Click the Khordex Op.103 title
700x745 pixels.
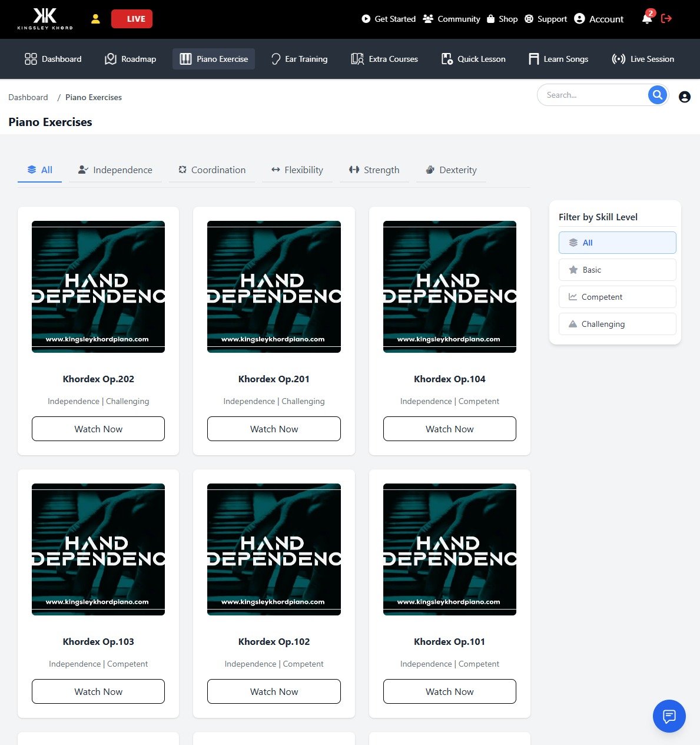(98, 641)
